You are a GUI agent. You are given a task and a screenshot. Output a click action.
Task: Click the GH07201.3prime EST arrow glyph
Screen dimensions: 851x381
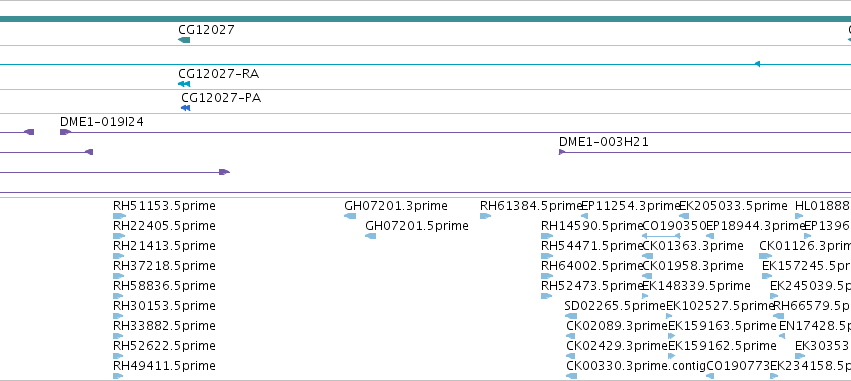350,216
